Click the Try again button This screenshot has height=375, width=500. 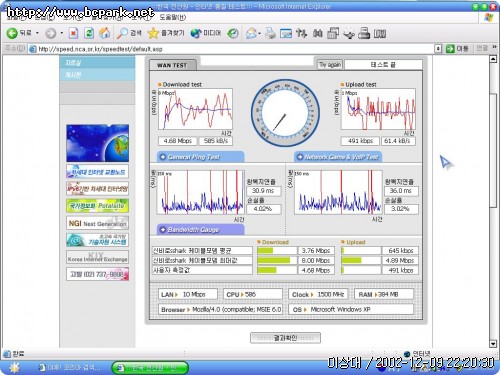tap(330, 64)
